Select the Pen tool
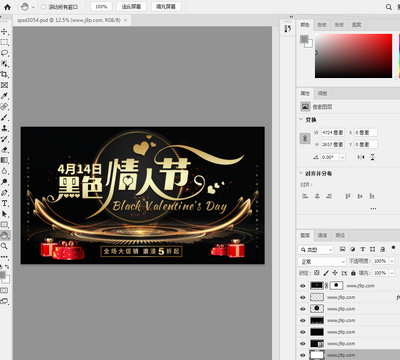400x360 pixels. point(4,193)
